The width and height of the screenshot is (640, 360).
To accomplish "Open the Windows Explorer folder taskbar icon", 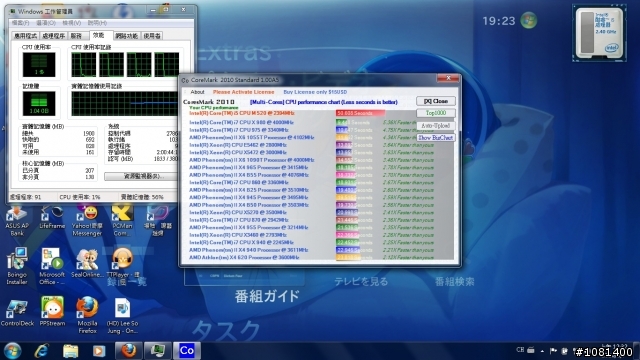I will click(70, 351).
